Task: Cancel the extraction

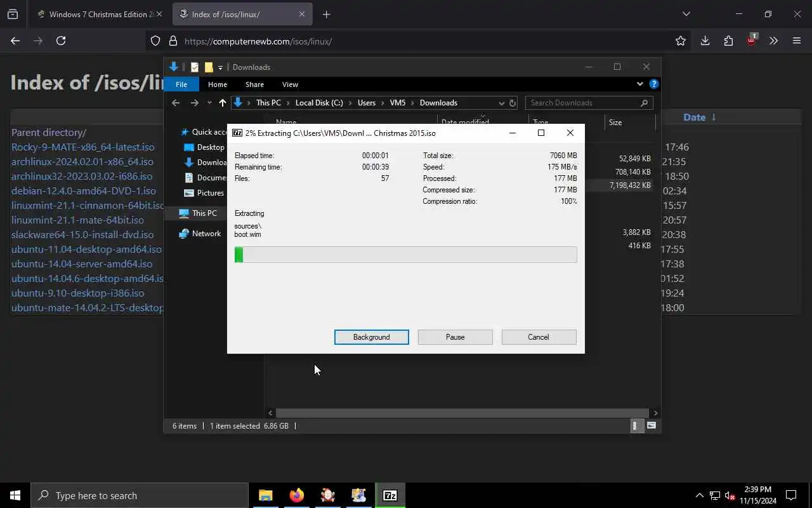Action: click(x=539, y=337)
